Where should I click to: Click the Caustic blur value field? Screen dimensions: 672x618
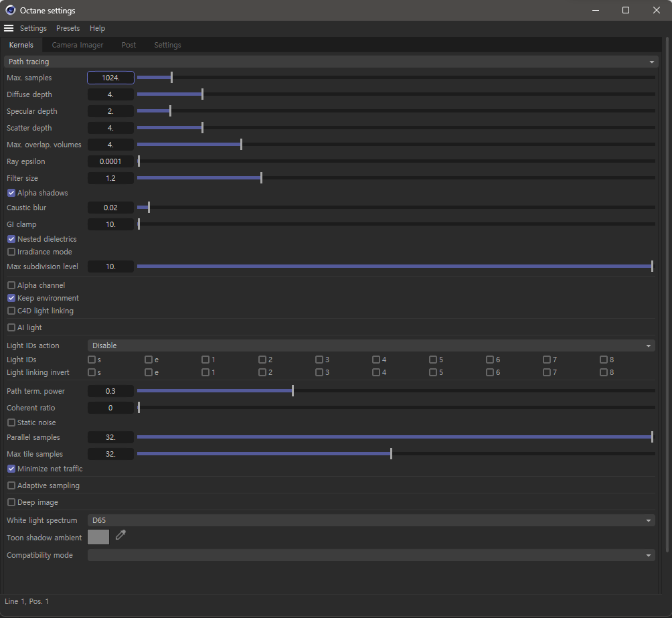pos(110,208)
